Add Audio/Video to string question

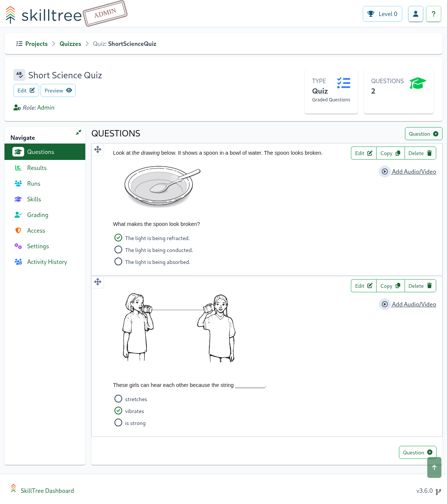(408, 304)
